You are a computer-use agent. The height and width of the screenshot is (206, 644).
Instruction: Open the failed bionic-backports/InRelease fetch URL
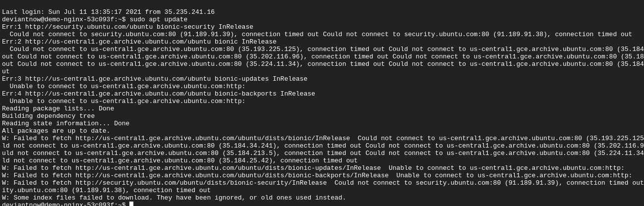(232, 175)
